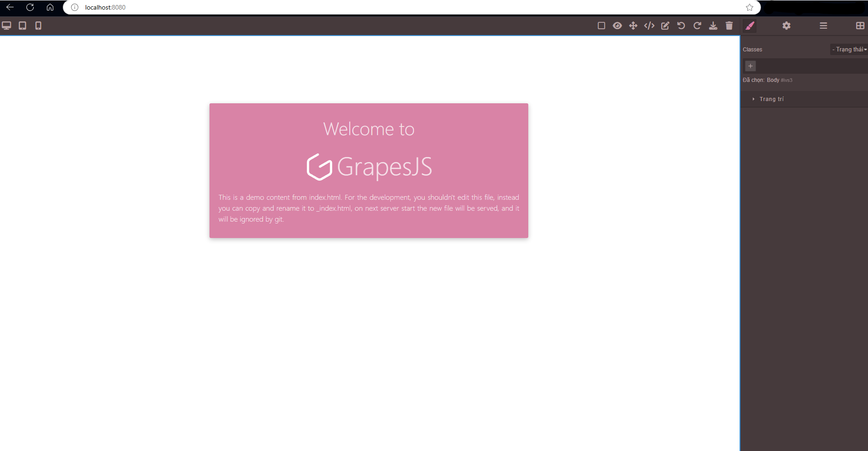Switch to desktop device preview
This screenshot has width=868, height=451.
coord(6,26)
